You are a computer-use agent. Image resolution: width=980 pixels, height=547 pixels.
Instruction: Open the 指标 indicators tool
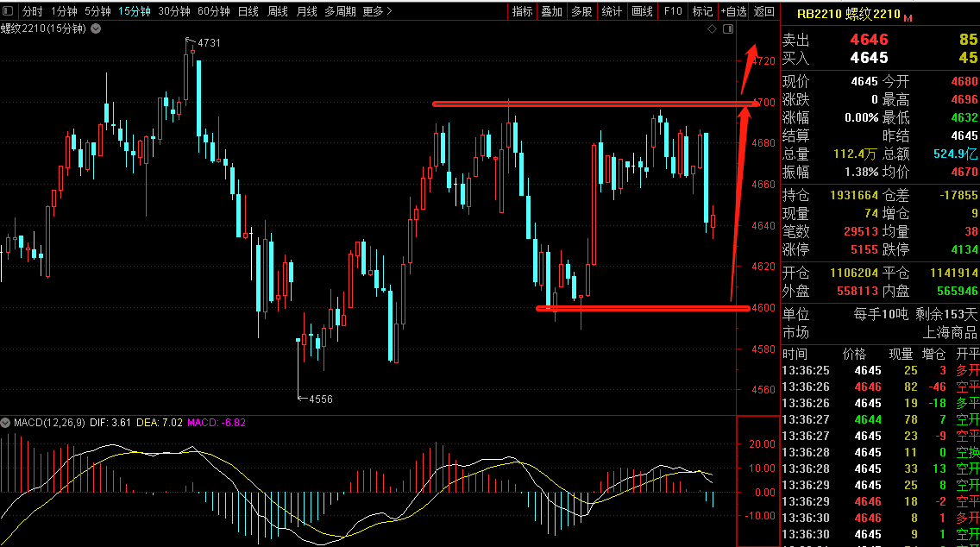pos(523,11)
